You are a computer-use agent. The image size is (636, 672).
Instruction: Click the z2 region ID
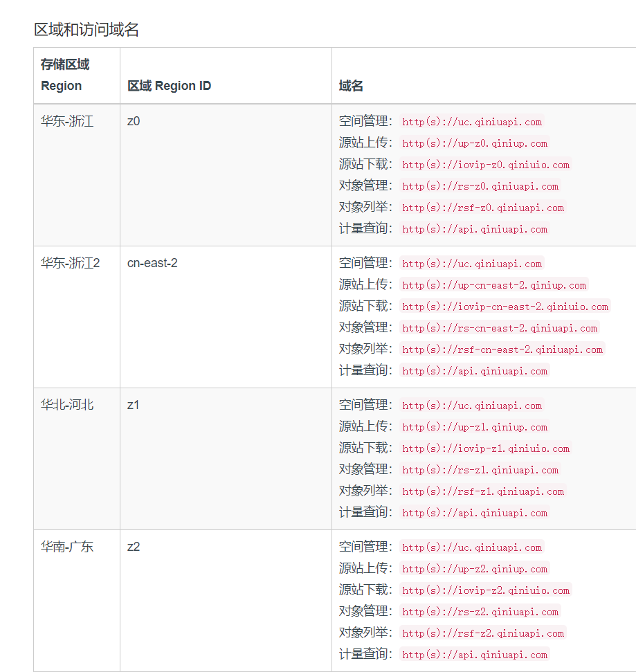click(x=134, y=547)
